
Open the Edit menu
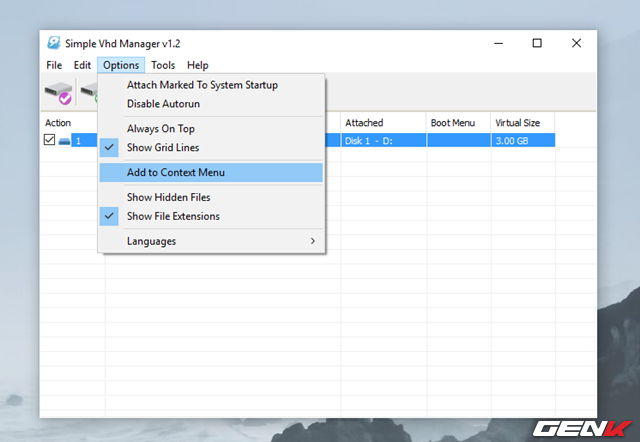point(82,65)
